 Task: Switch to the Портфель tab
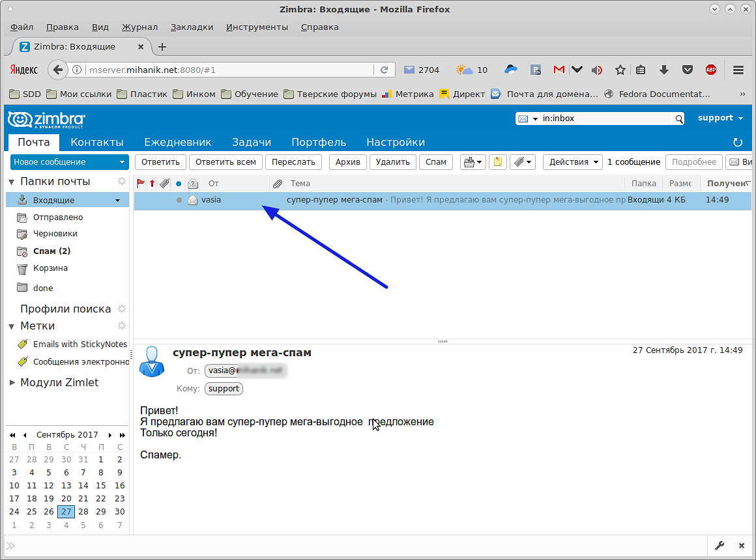tap(319, 142)
